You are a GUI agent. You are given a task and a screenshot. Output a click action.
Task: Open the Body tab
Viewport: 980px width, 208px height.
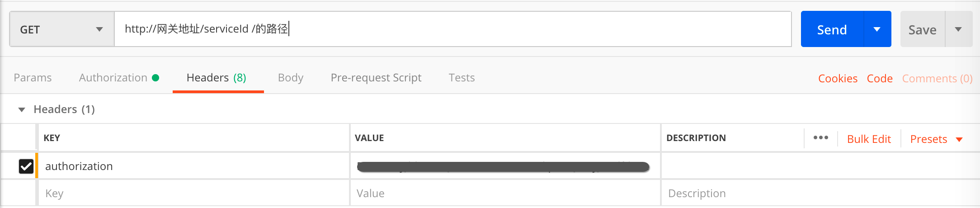(291, 78)
